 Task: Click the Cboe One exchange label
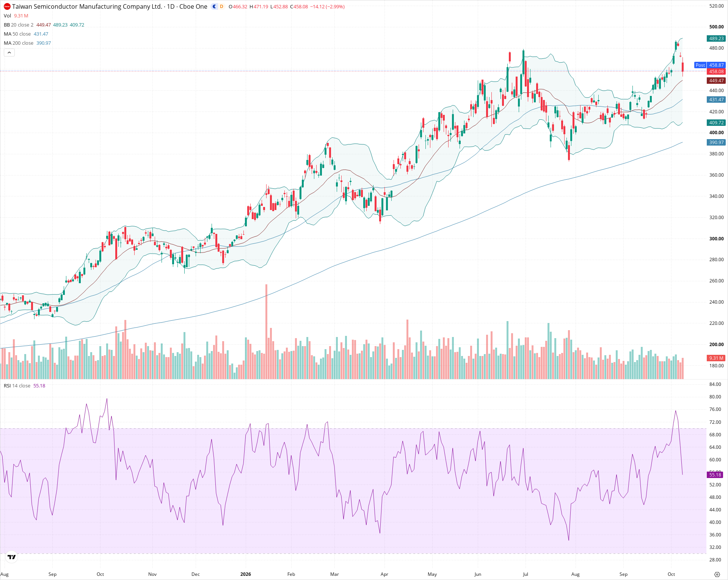coord(193,6)
